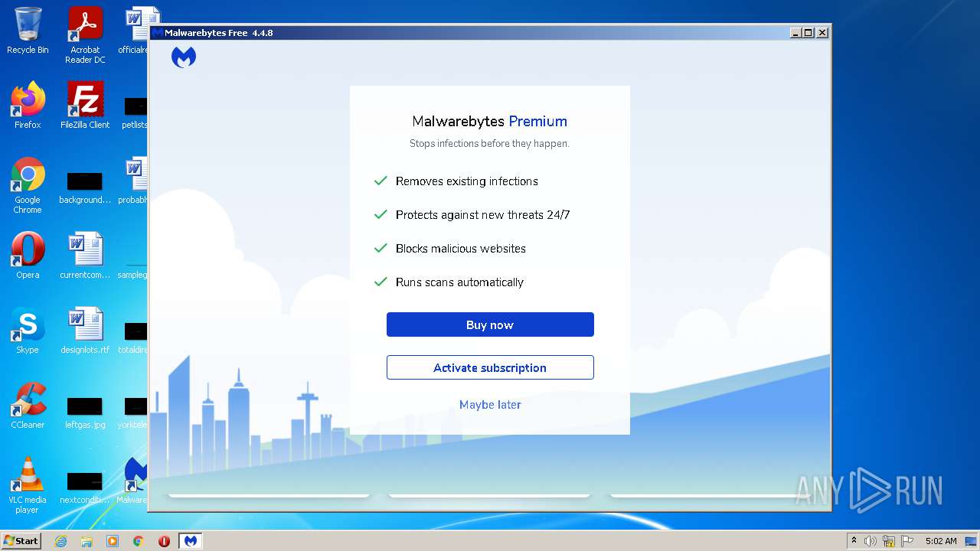The width and height of the screenshot is (980, 551).
Task: Open Action Center flag icon
Action: pos(907,541)
